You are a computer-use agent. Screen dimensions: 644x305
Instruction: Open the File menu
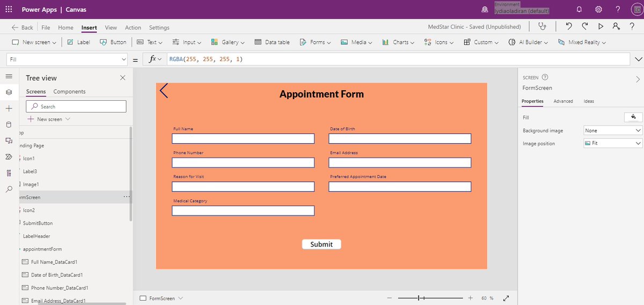(x=46, y=27)
